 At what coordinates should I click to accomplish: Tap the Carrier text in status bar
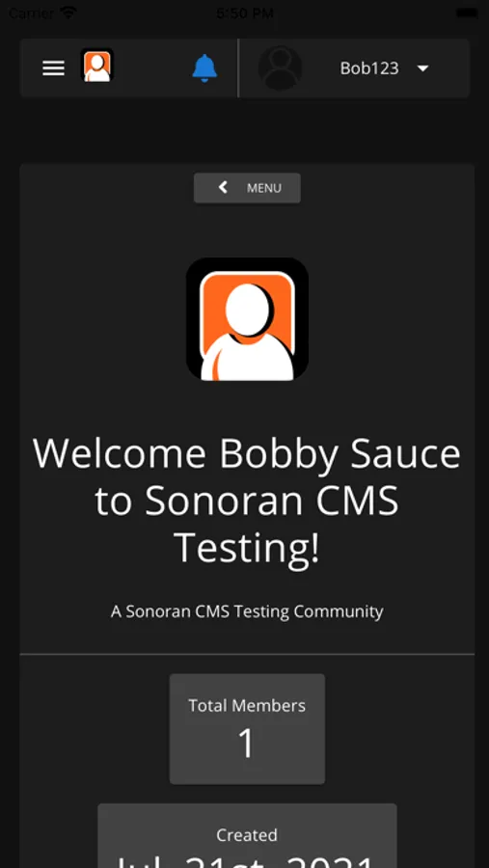[x=31, y=13]
